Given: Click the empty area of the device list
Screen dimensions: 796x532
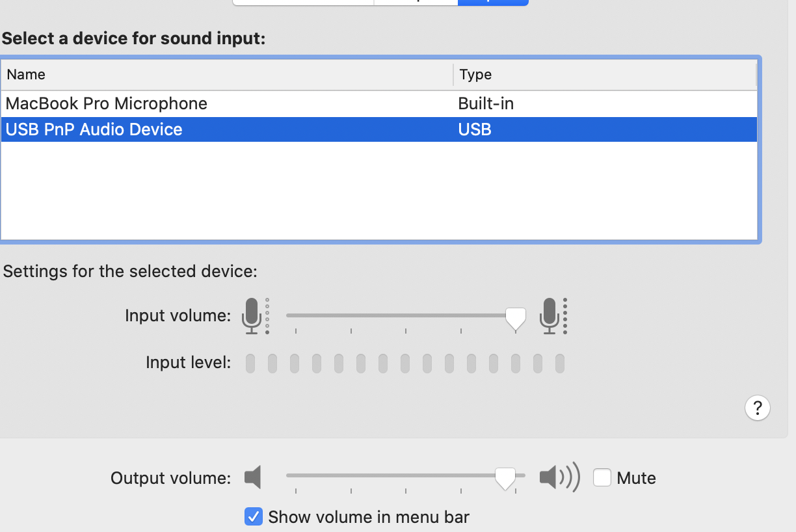Looking at the screenshot, I should coord(378,190).
